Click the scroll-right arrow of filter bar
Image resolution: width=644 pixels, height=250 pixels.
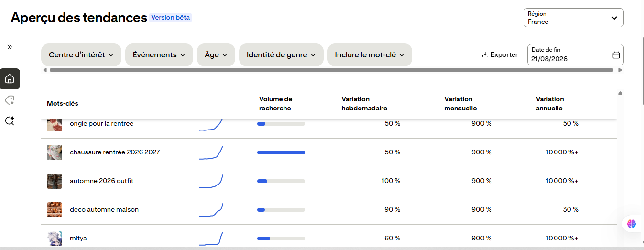(x=620, y=70)
